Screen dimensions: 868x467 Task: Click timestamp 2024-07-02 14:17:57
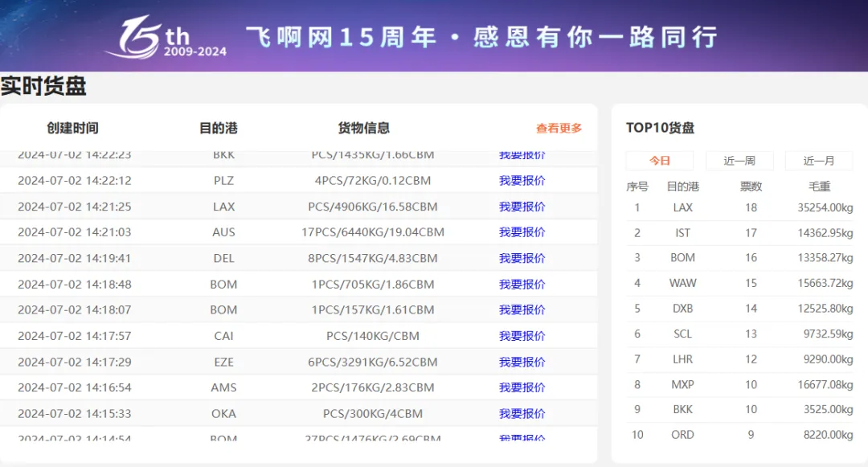74,336
